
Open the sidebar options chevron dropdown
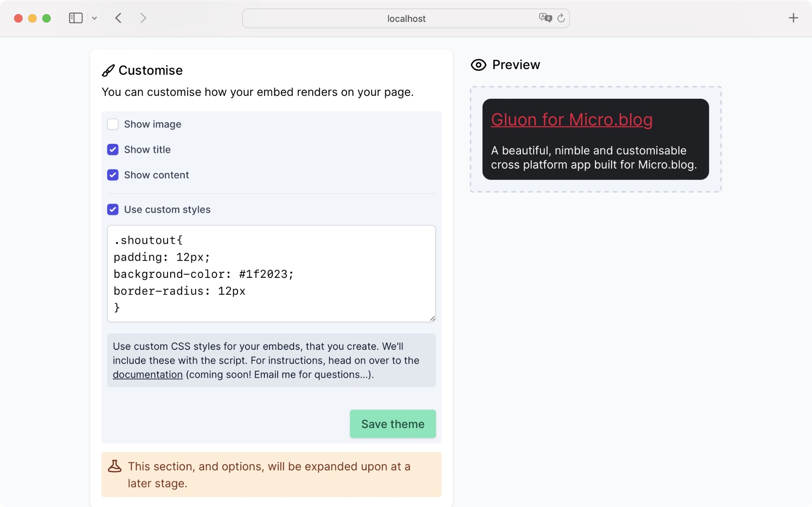click(94, 18)
